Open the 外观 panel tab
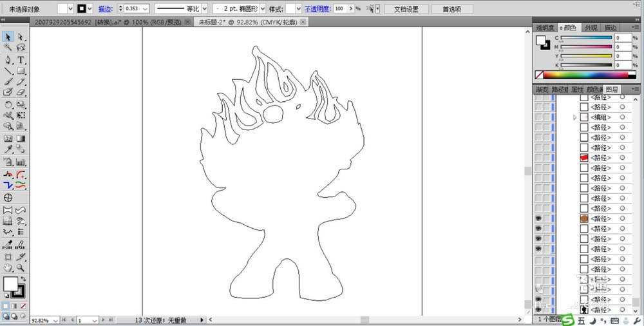The width and height of the screenshot is (644, 326). 591,28
